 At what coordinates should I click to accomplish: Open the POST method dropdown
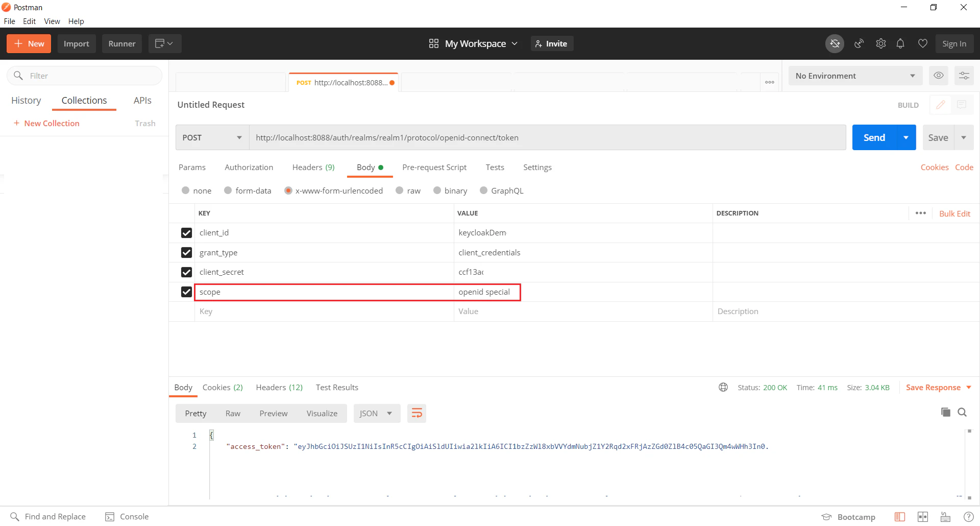pyautogui.click(x=212, y=137)
